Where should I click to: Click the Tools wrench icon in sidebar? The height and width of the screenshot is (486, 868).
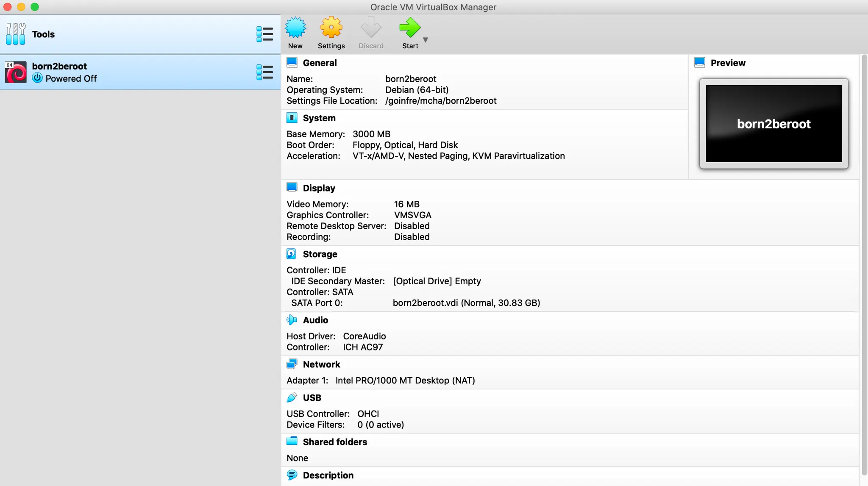click(x=16, y=34)
